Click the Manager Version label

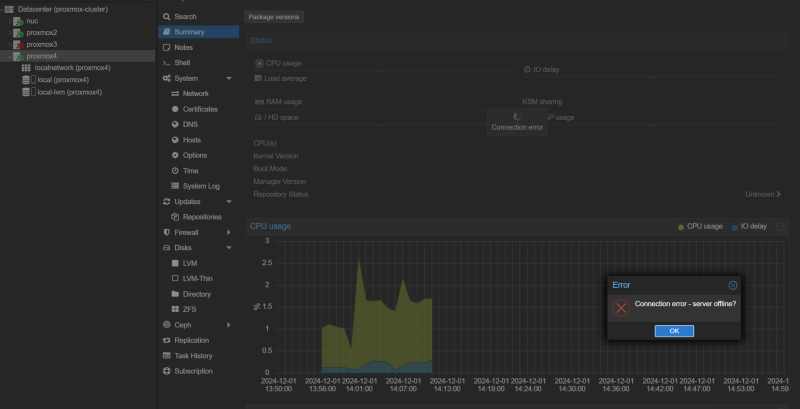pos(280,182)
